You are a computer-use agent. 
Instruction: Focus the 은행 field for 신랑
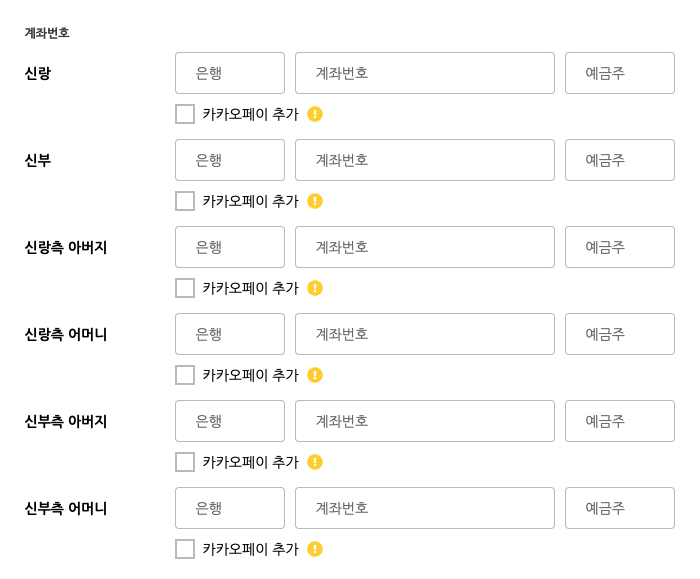coord(230,73)
